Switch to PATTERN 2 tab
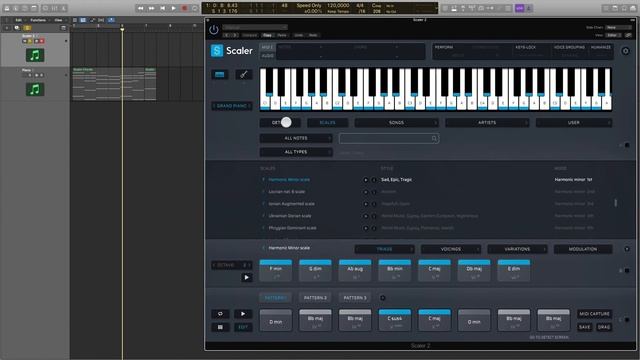The height and width of the screenshot is (360, 640). [x=315, y=298]
